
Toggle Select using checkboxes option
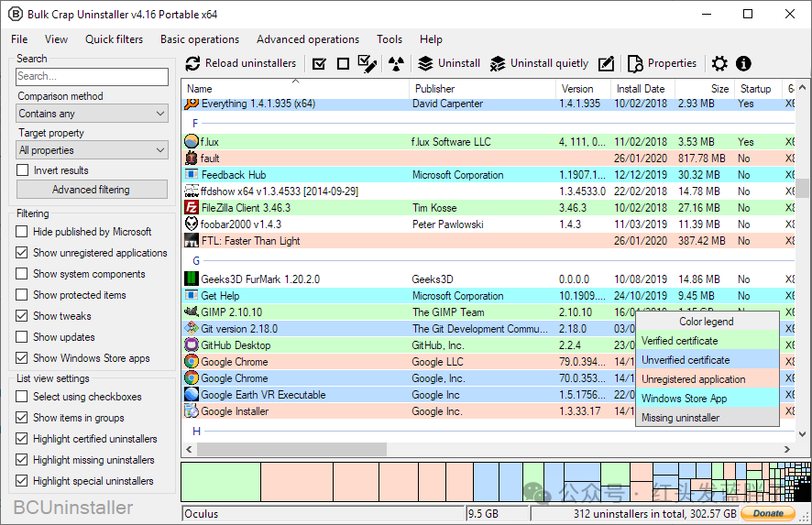point(22,397)
